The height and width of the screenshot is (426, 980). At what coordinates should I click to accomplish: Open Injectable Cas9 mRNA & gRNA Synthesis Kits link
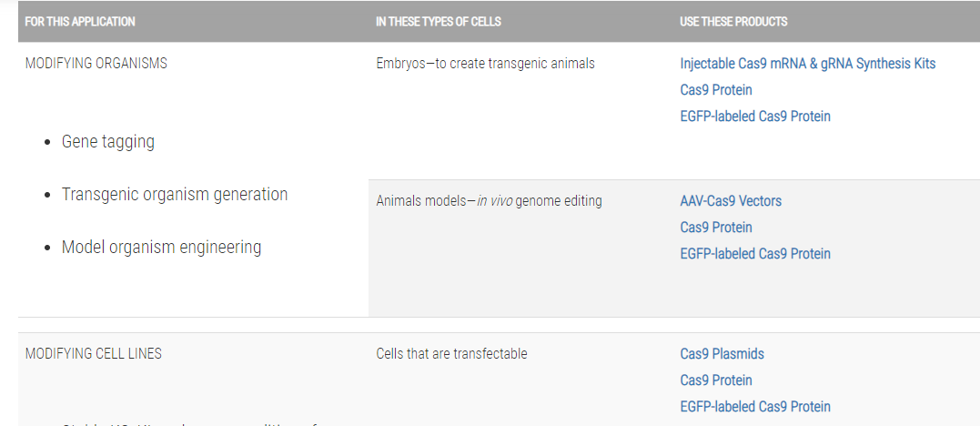point(807,63)
